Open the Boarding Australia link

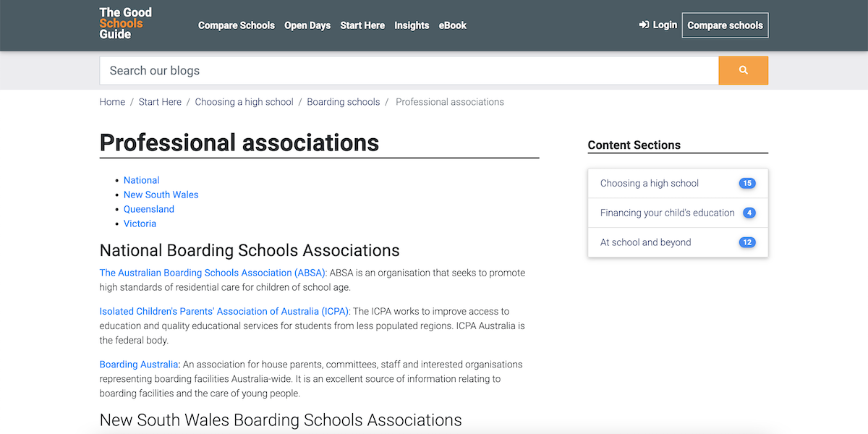coord(138,364)
